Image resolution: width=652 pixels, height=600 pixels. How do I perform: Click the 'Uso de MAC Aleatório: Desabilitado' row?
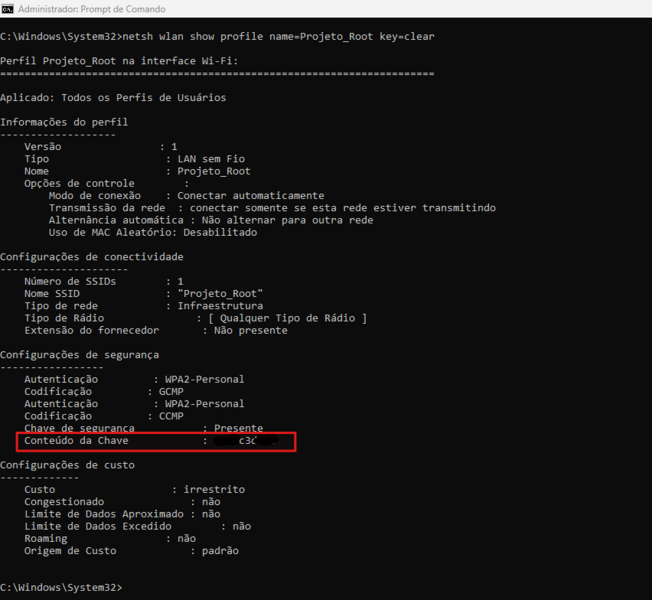[x=153, y=232]
